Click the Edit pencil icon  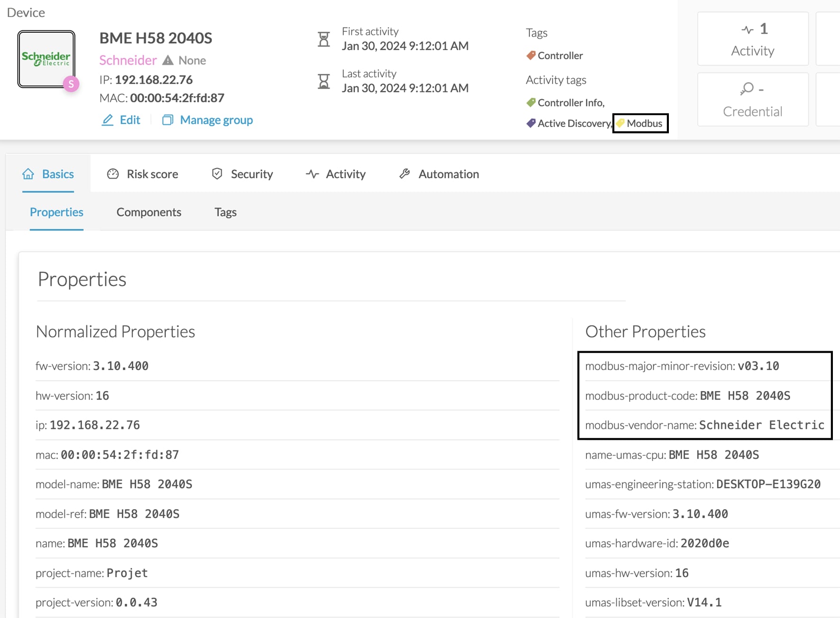tap(108, 120)
